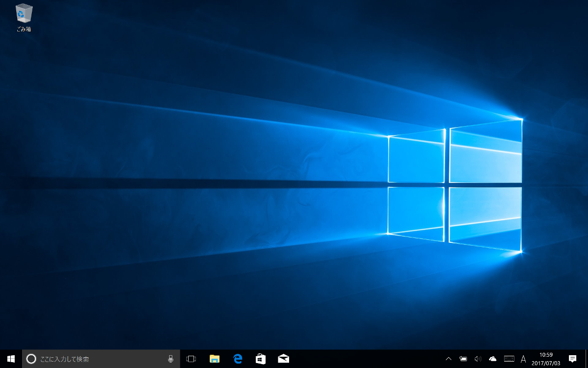
Task: Launch the Mail app from taskbar
Action: tap(283, 359)
